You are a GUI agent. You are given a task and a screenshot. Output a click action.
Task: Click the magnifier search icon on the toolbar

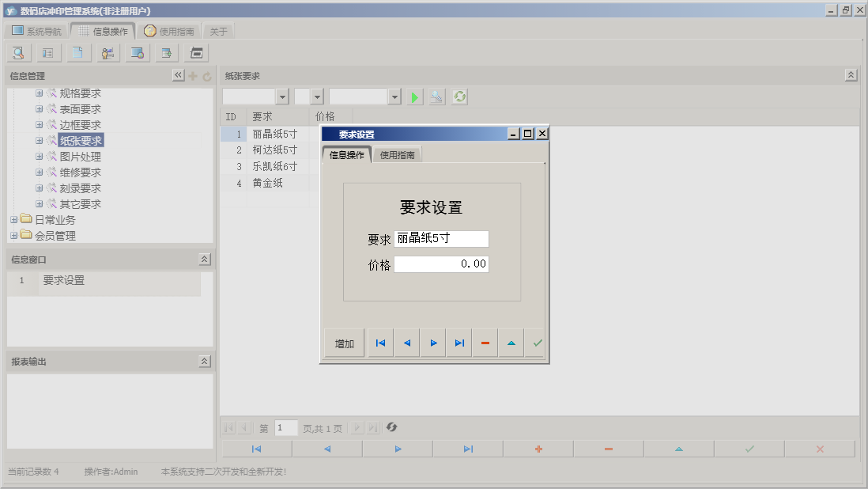[17, 52]
